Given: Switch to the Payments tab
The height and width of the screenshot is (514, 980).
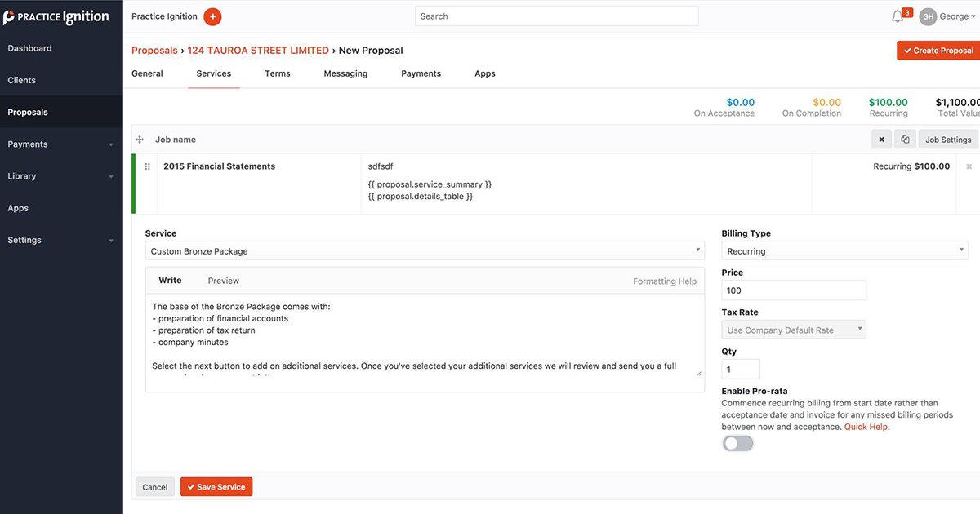Looking at the screenshot, I should click(421, 73).
